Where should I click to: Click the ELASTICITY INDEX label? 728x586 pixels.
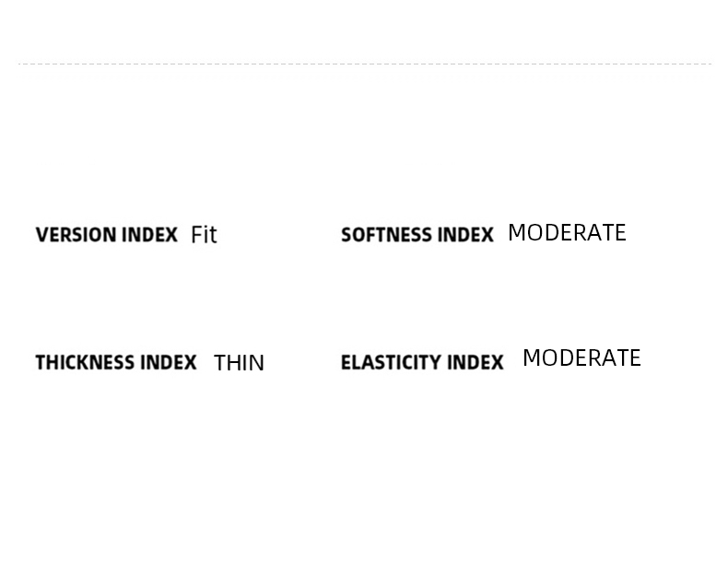[421, 362]
